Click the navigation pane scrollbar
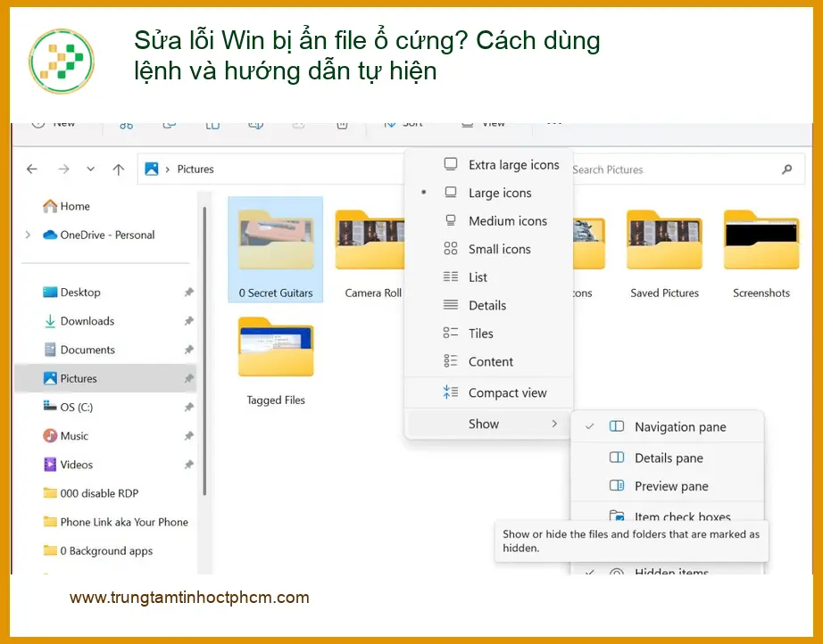Image resolution: width=823 pixels, height=644 pixels. (204, 351)
